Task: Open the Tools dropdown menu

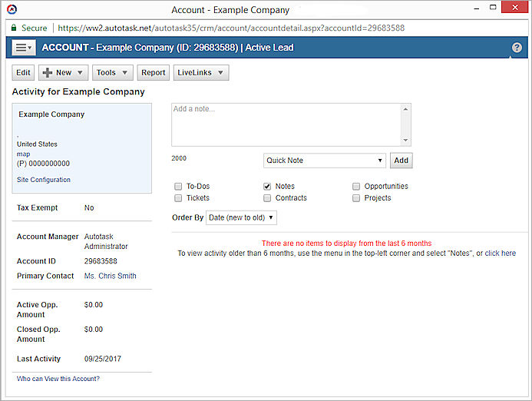Action: pyautogui.click(x=112, y=73)
